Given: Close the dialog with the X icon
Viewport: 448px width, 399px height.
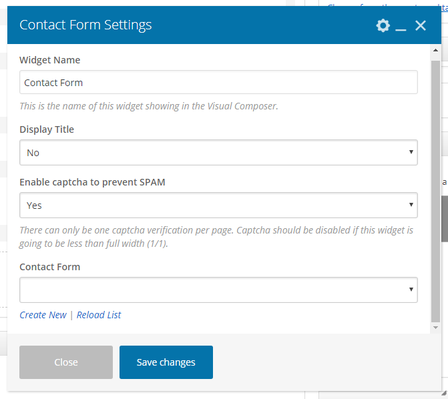Looking at the screenshot, I should click(x=421, y=25).
